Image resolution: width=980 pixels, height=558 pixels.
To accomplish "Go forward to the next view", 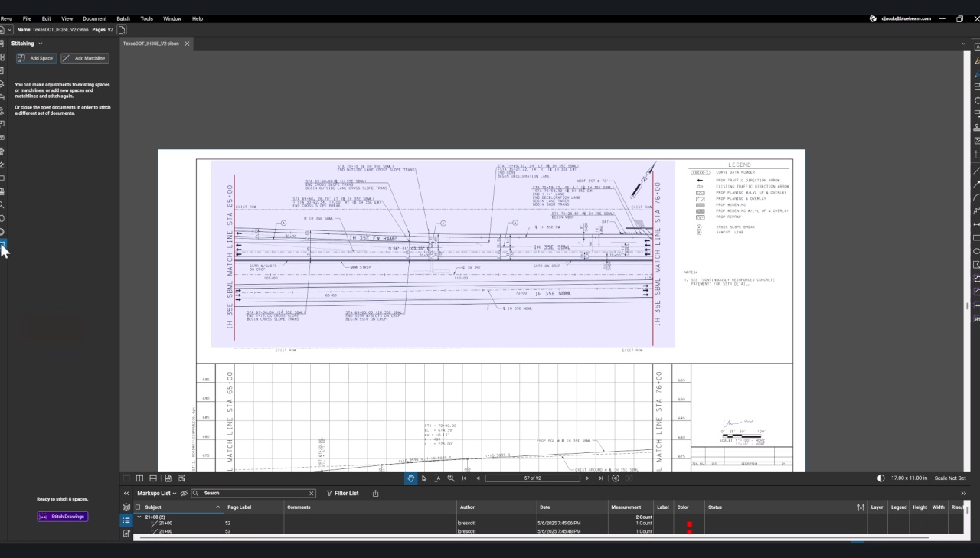I will pyautogui.click(x=629, y=478).
